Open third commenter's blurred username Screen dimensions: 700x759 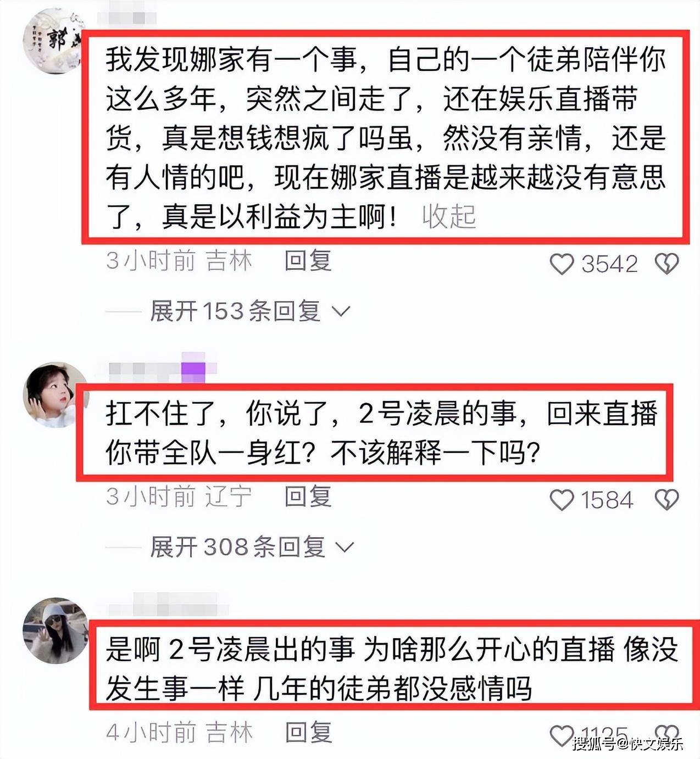coord(169,605)
